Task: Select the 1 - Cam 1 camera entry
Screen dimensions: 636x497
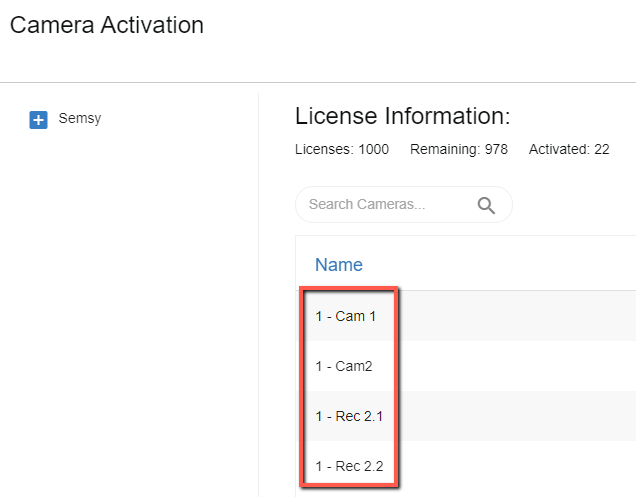Action: point(346,316)
